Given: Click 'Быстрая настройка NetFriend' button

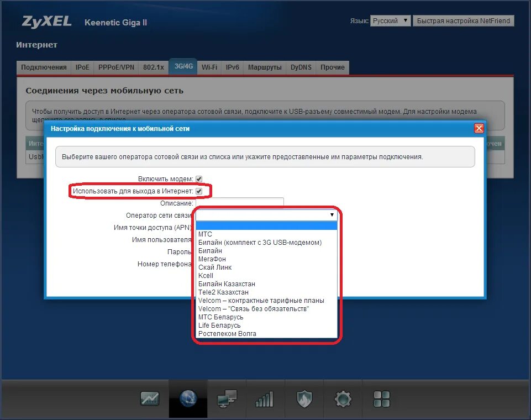Looking at the screenshot, I should click(x=463, y=20).
